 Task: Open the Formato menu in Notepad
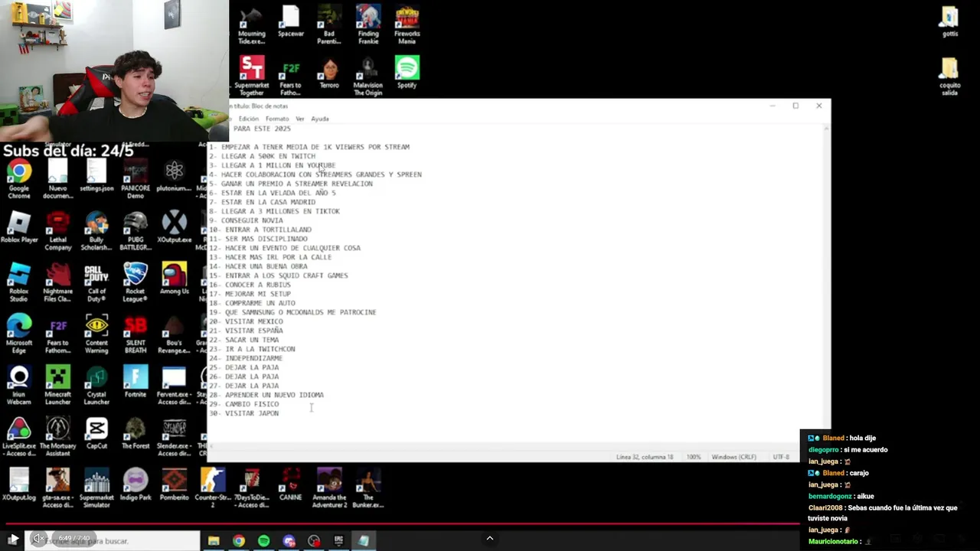(277, 119)
